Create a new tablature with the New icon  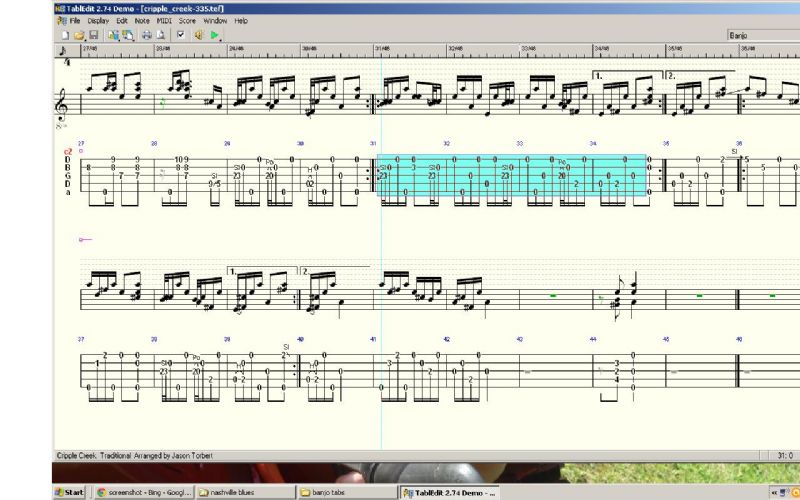65,35
